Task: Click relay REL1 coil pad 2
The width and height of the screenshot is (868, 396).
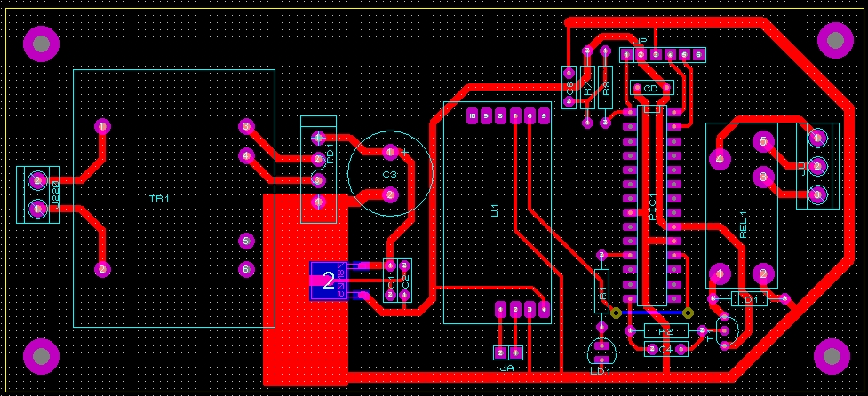Action: (763, 273)
